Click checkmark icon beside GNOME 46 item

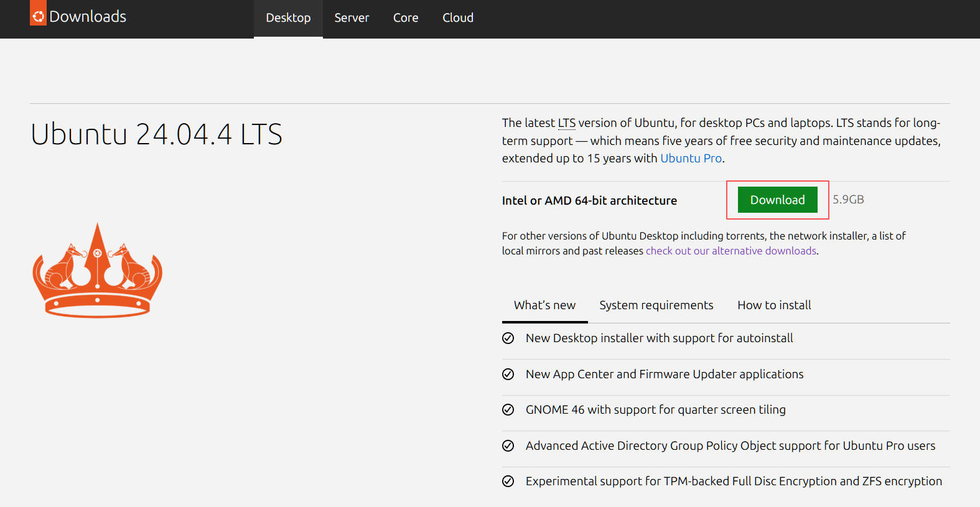click(508, 410)
